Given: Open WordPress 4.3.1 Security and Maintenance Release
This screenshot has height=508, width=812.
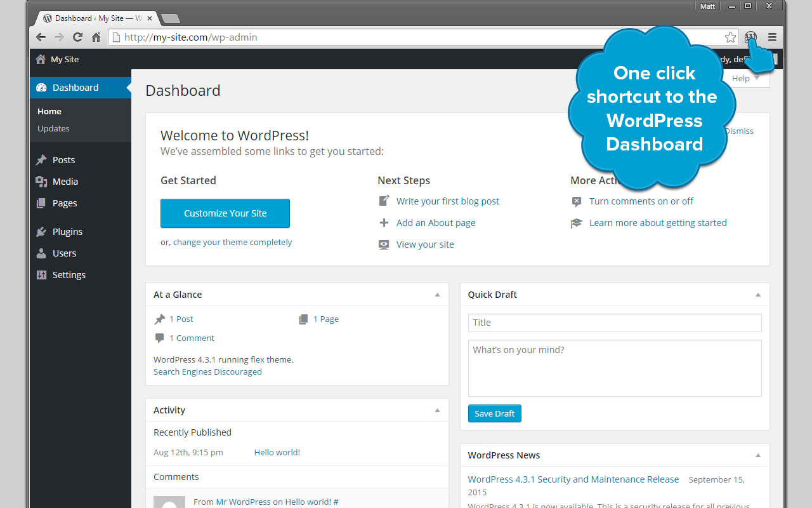Looking at the screenshot, I should [573, 479].
